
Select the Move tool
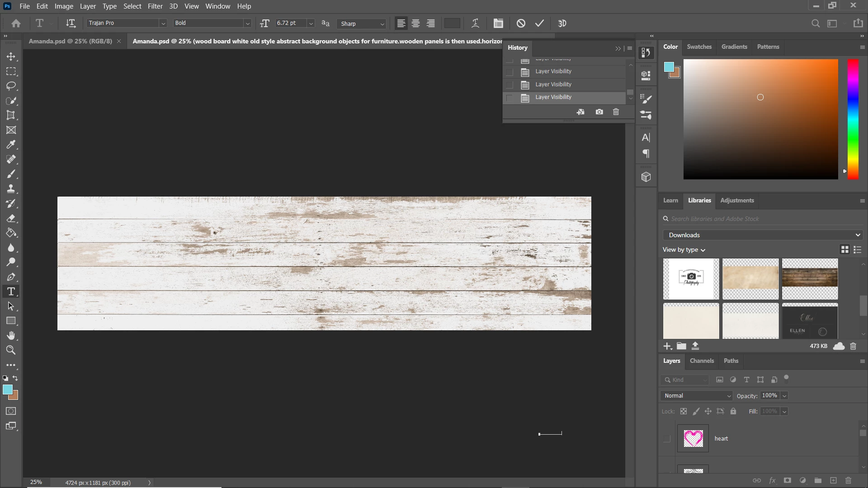pyautogui.click(x=11, y=57)
